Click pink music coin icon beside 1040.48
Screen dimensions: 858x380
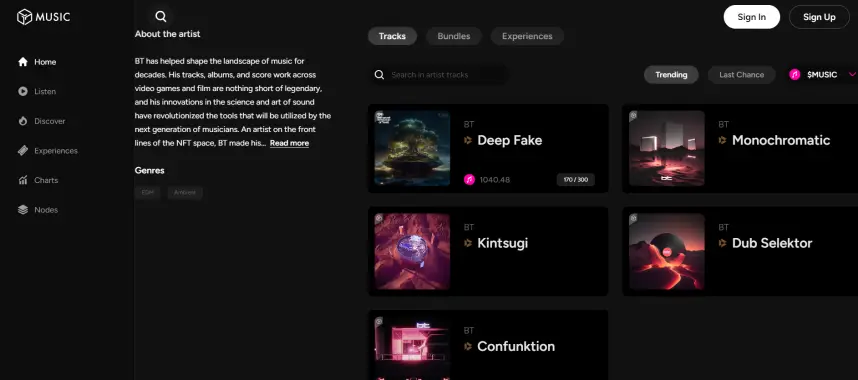pos(469,180)
